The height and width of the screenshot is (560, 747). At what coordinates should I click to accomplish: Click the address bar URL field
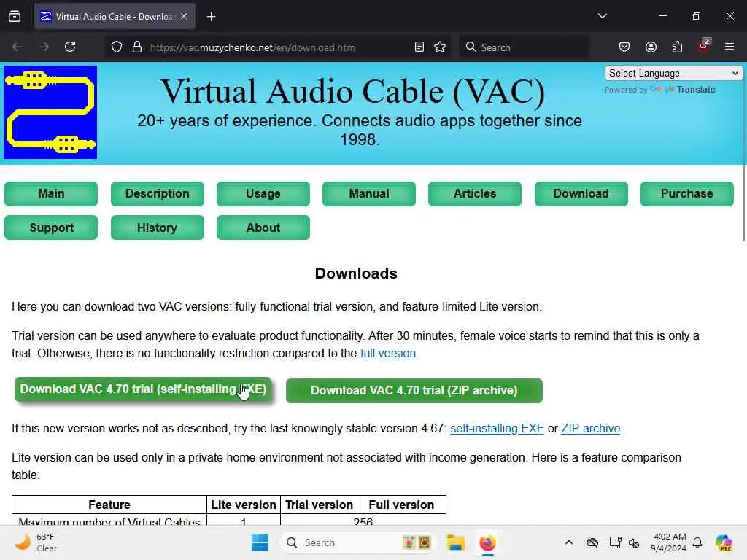click(x=276, y=47)
